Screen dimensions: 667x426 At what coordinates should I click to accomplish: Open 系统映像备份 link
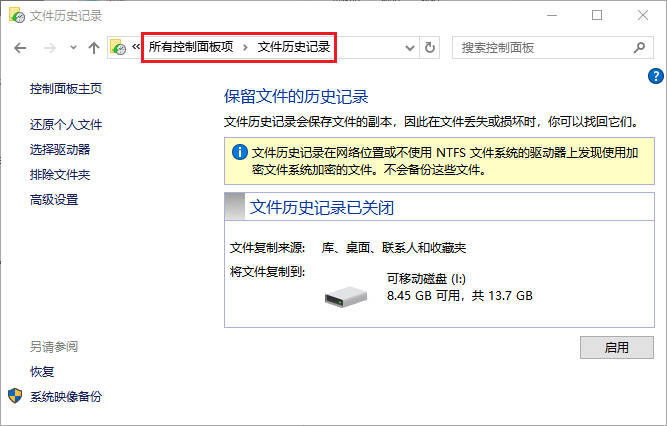(66, 397)
